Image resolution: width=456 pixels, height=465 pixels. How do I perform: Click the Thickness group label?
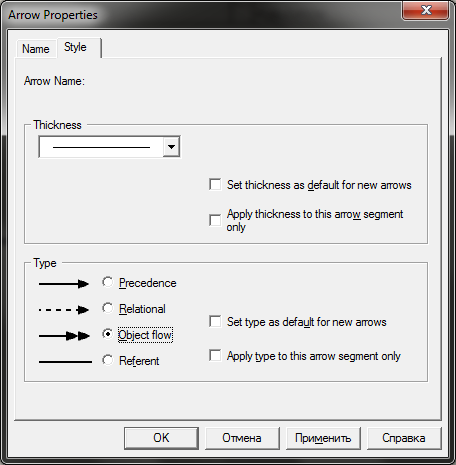pos(57,125)
